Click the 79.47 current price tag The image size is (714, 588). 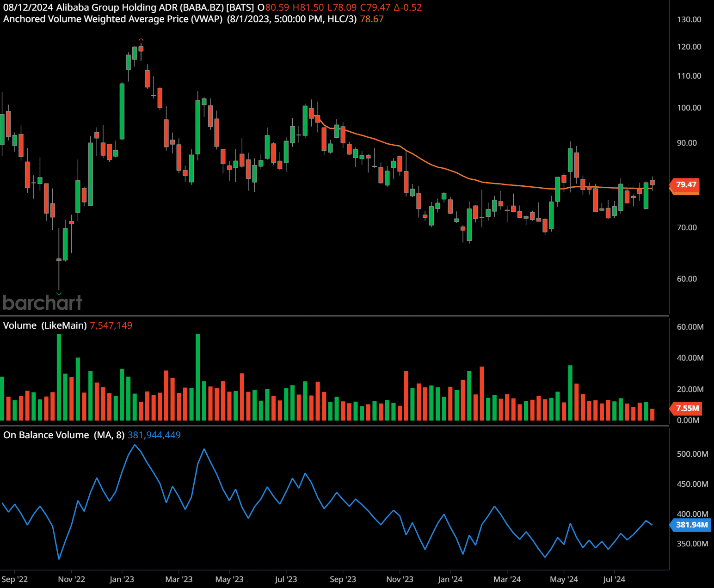point(685,184)
